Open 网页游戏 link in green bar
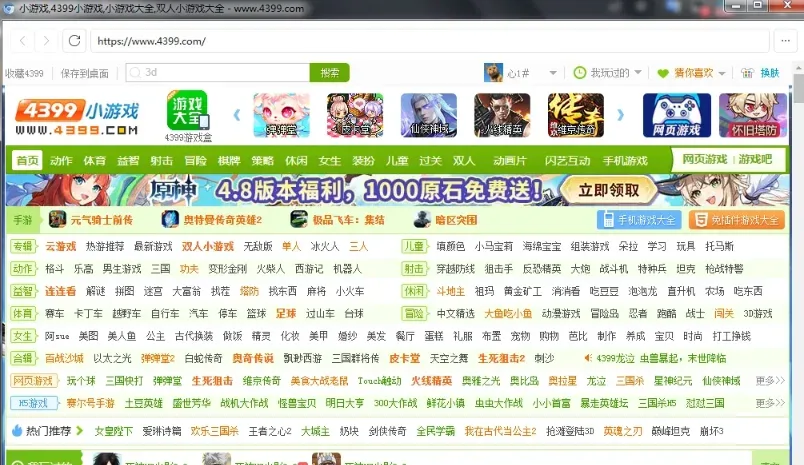804x465 pixels. [705, 159]
